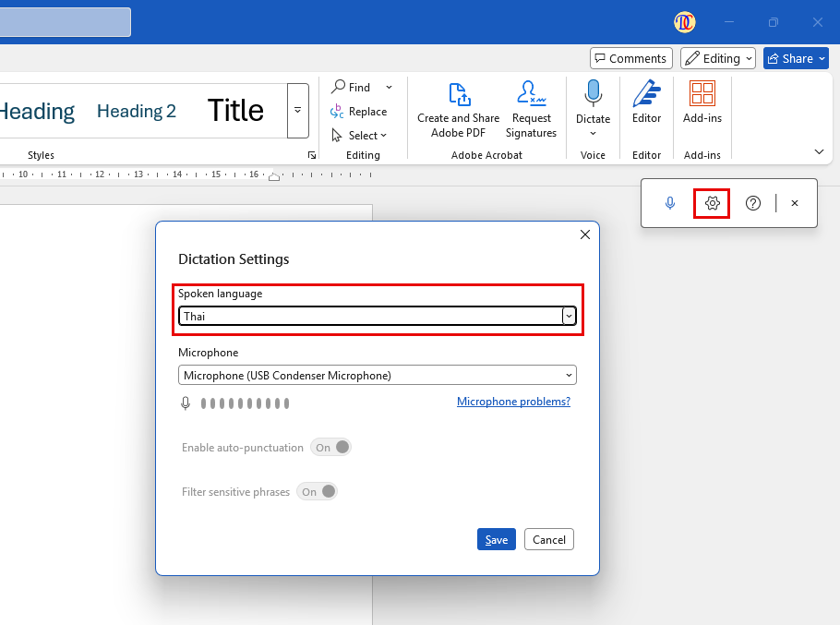Close the floating dictation toolbar
This screenshot has width=840, height=625.
click(x=795, y=203)
